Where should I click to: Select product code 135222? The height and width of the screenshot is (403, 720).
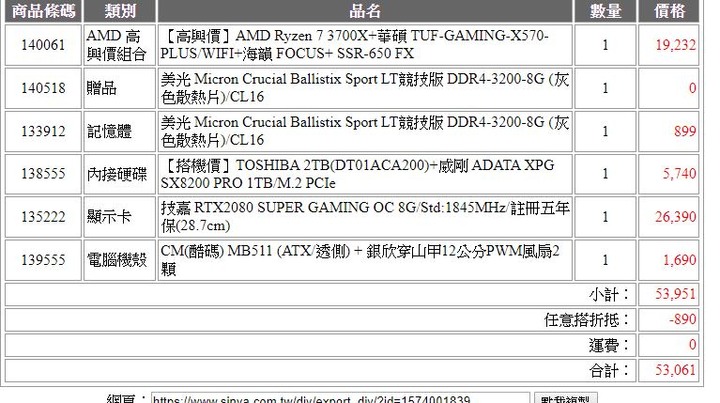43,217
